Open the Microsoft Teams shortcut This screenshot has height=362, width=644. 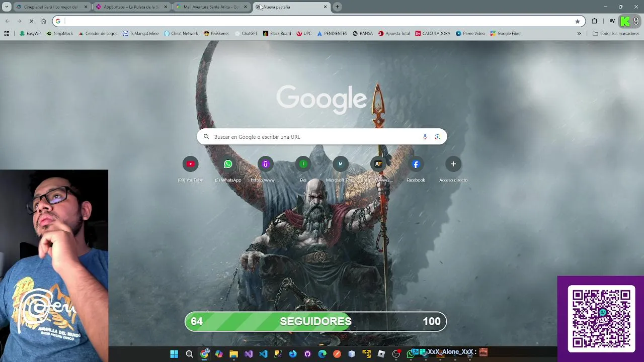(x=341, y=169)
